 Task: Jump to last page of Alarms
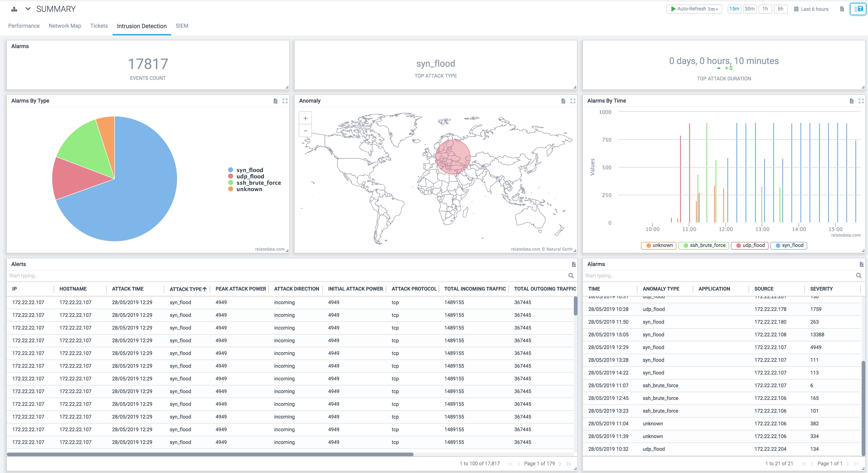(856, 464)
